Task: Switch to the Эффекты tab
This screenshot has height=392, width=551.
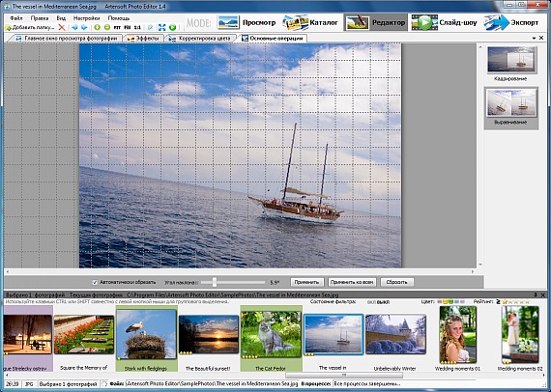Action: 143,39
